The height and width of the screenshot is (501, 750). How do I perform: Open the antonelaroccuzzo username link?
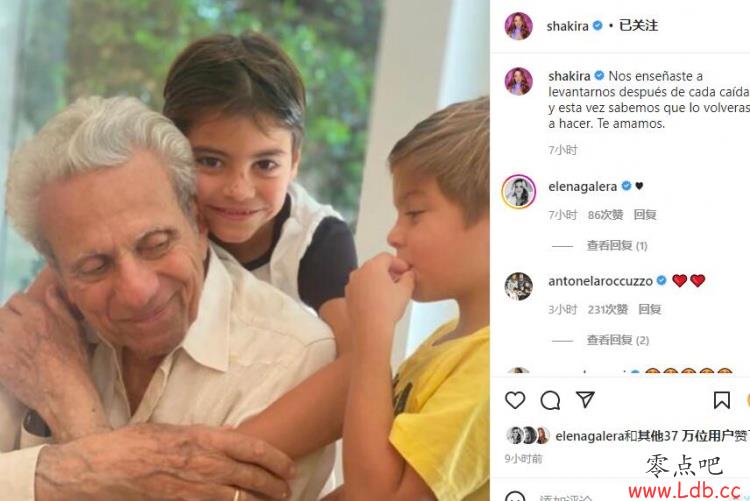(x=600, y=281)
